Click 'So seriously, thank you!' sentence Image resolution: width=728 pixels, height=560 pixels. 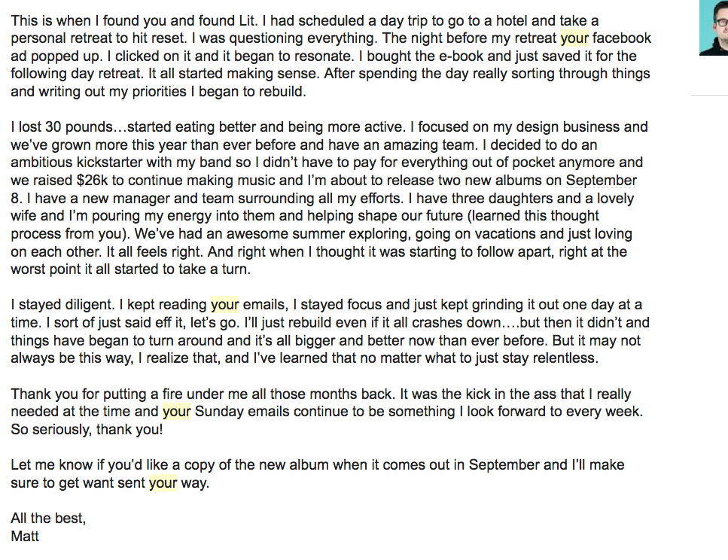87,430
